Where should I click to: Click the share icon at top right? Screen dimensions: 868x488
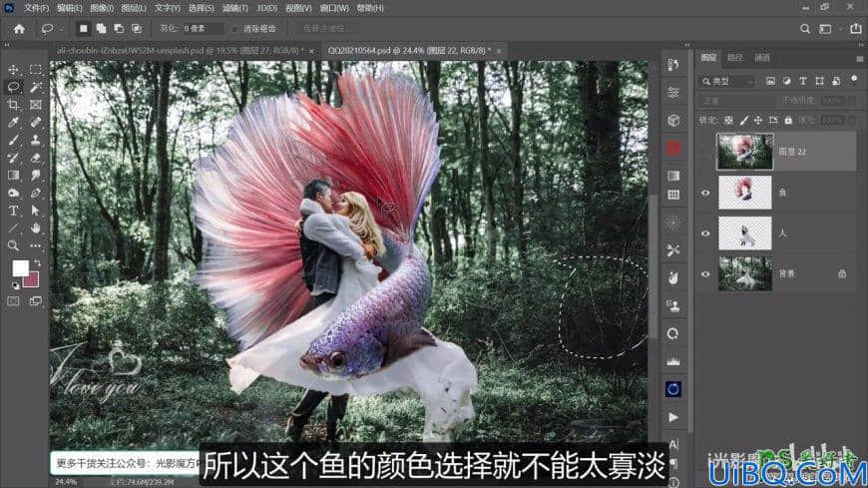pyautogui.click(x=856, y=29)
